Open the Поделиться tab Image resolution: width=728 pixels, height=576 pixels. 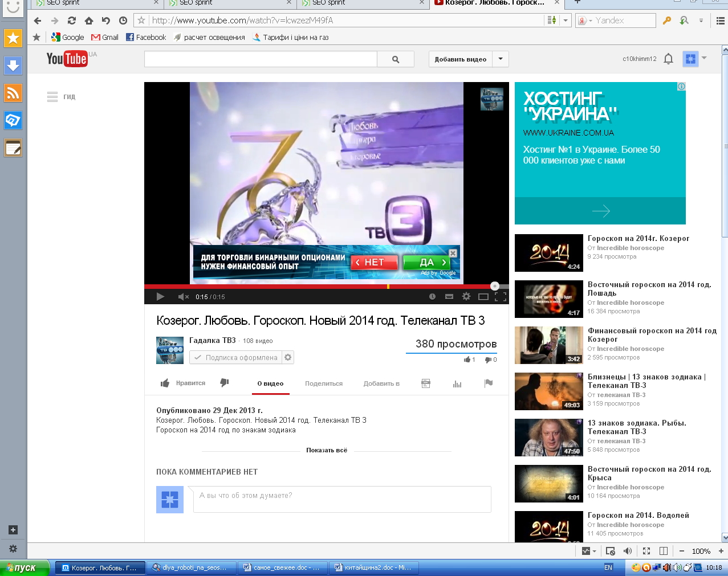click(324, 383)
